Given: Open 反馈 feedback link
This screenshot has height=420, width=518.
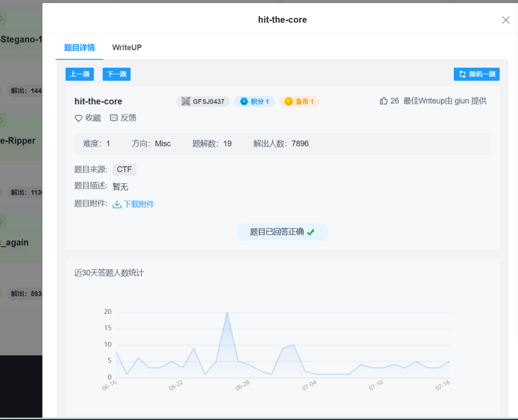Looking at the screenshot, I should tap(128, 118).
